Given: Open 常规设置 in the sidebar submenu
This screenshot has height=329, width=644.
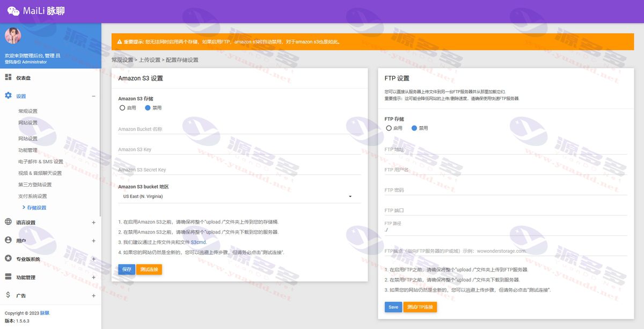Looking at the screenshot, I should click(28, 111).
